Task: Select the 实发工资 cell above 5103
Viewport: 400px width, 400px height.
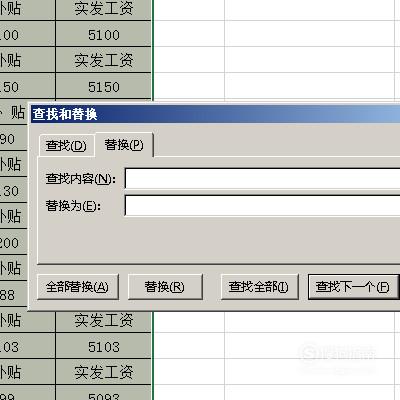Action: 104,321
